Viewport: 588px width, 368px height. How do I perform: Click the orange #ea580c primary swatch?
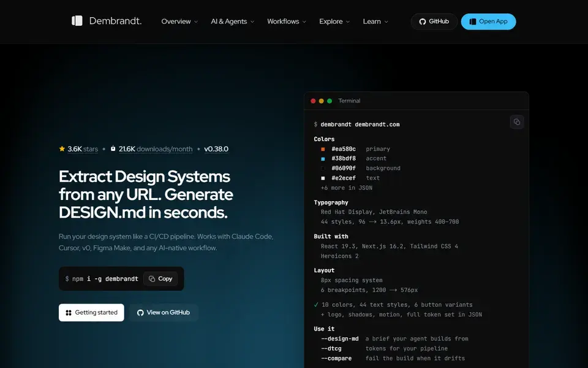(x=323, y=149)
